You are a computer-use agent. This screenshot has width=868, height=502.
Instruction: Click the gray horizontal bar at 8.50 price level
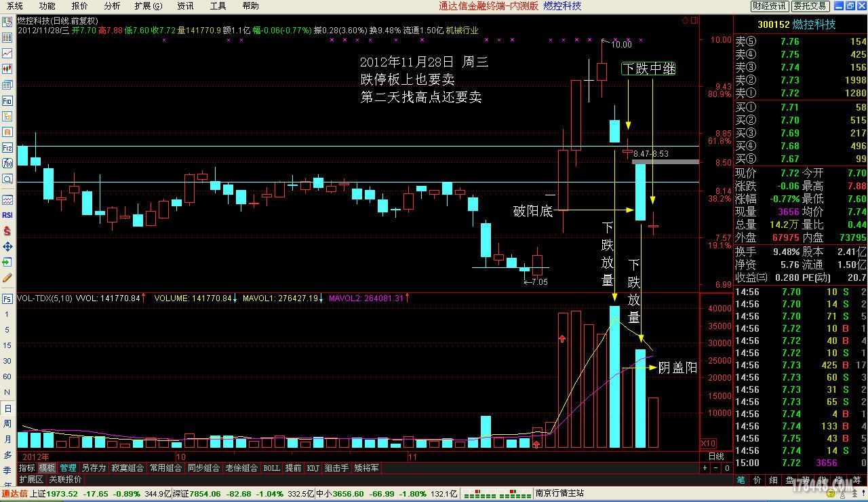pos(665,162)
